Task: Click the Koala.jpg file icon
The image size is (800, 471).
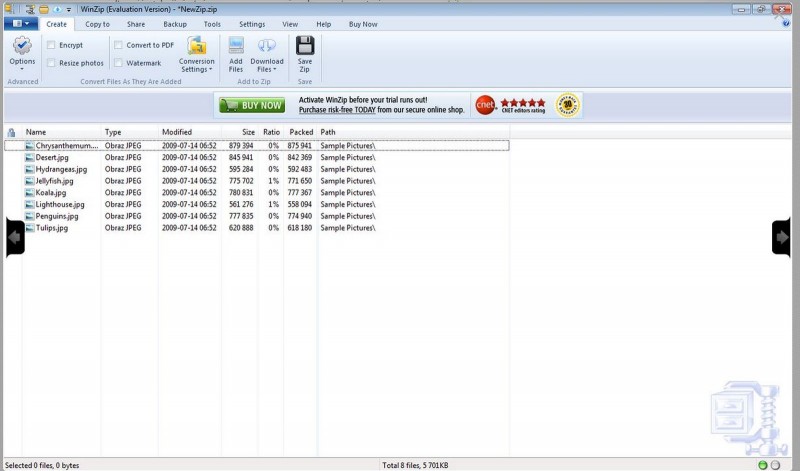Action: [30, 192]
